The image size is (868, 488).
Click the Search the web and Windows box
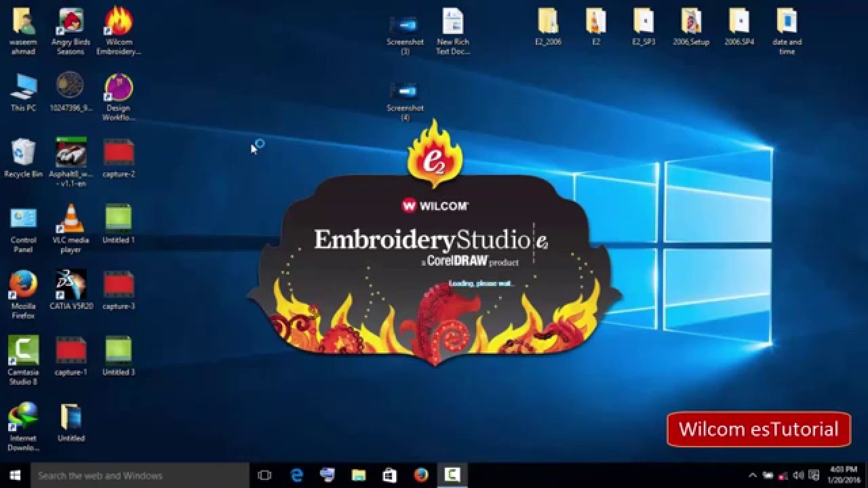pos(140,475)
